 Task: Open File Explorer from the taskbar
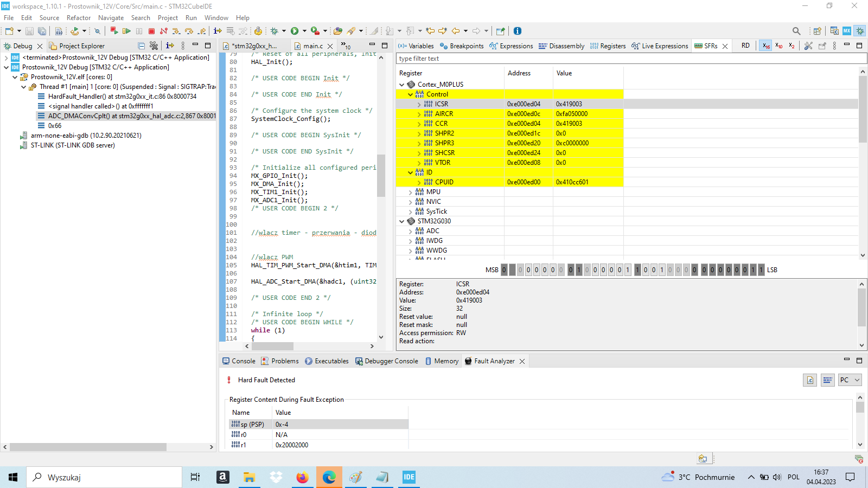tap(249, 477)
